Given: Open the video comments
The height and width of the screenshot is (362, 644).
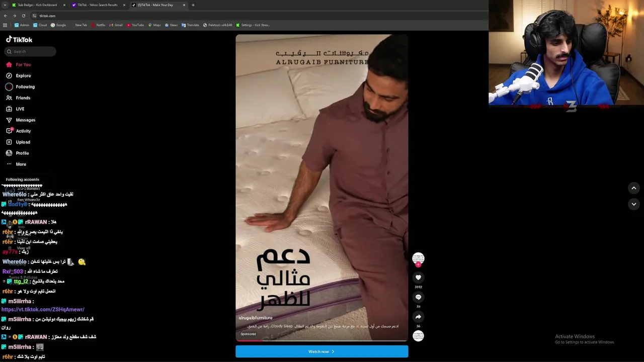Looking at the screenshot, I should click(418, 297).
